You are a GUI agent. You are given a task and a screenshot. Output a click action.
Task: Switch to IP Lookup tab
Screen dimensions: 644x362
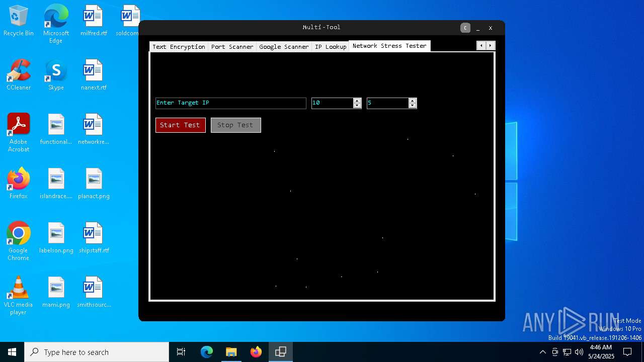click(x=331, y=47)
